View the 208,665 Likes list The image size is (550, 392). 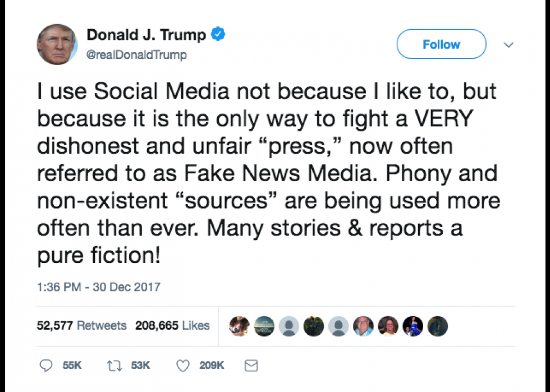(x=172, y=325)
